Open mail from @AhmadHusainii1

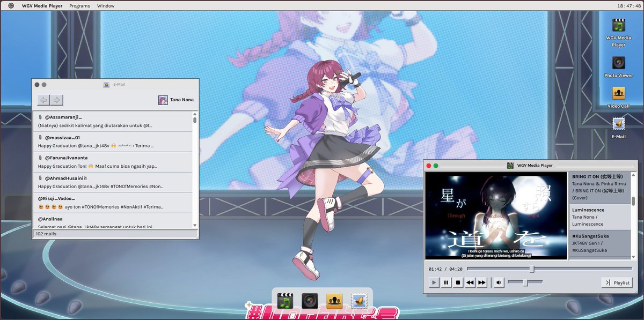point(113,183)
